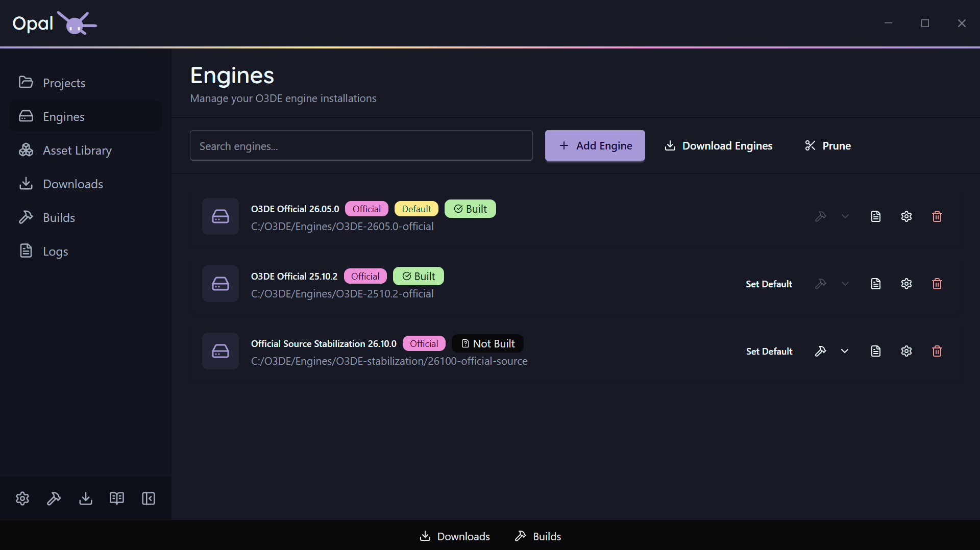
Task: Click the hammer icon for O3DE Official 26.05.0
Action: coord(821,216)
